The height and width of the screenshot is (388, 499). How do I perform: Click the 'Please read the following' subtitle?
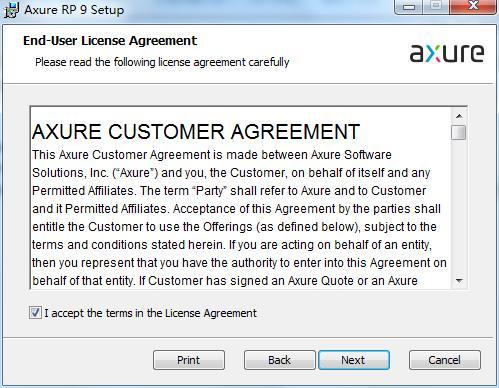click(162, 62)
